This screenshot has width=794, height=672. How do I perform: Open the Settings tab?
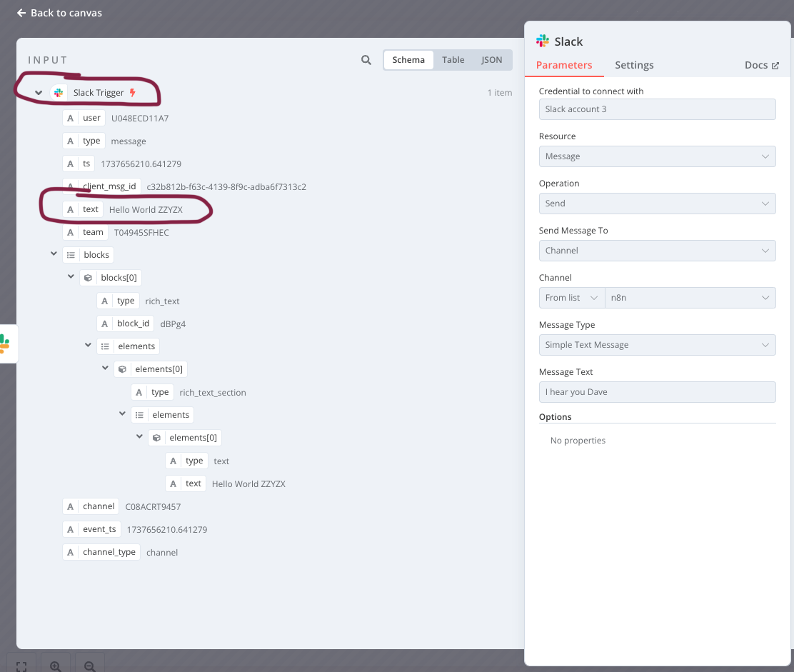point(634,65)
